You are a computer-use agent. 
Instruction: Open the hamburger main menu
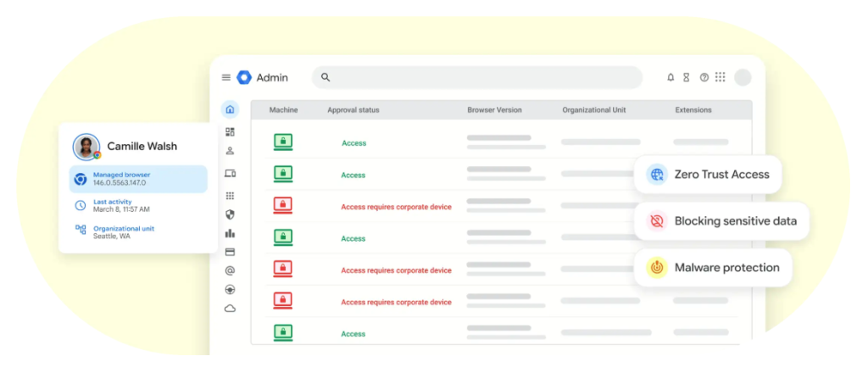225,77
